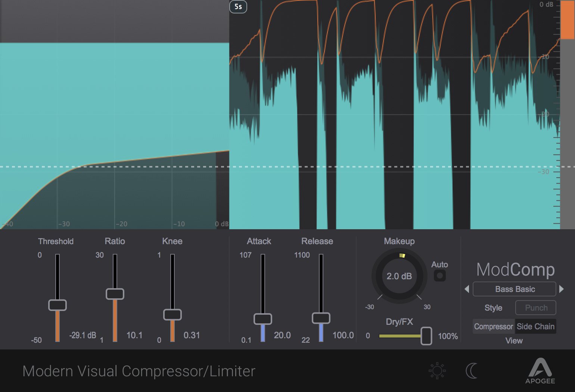Advance to next preset with right arrow
The height and width of the screenshot is (392, 575).
(x=562, y=289)
